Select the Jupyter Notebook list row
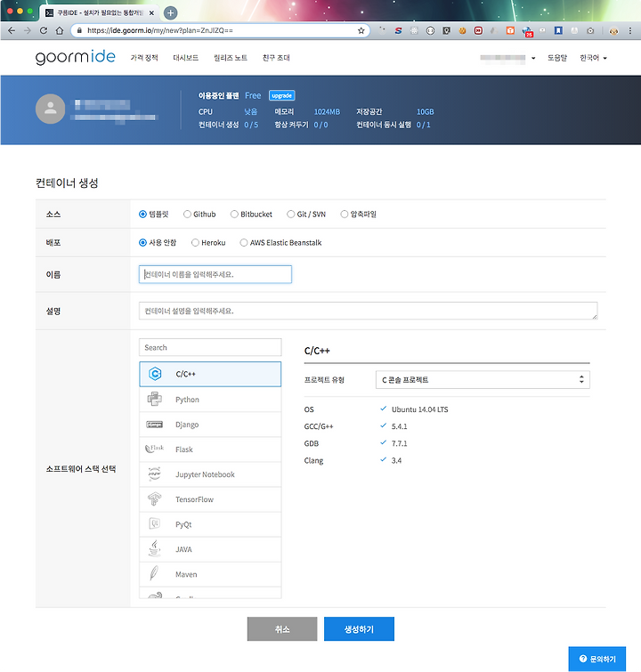This screenshot has width=641, height=672. 210,474
